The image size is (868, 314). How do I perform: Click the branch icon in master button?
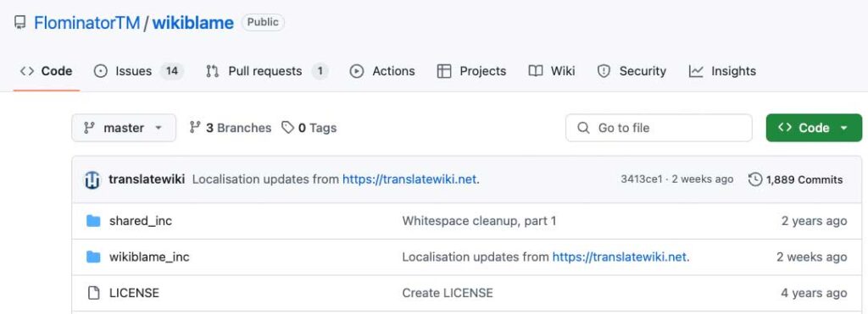[x=89, y=128]
